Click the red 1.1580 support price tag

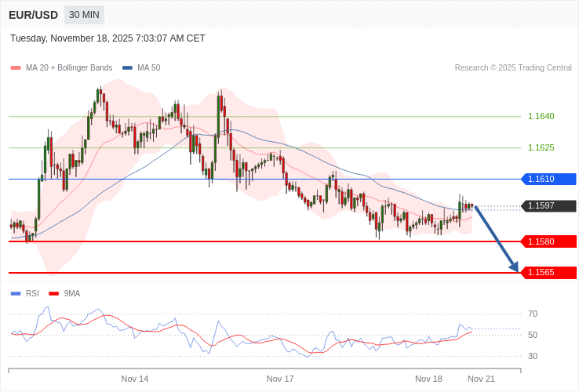548,241
